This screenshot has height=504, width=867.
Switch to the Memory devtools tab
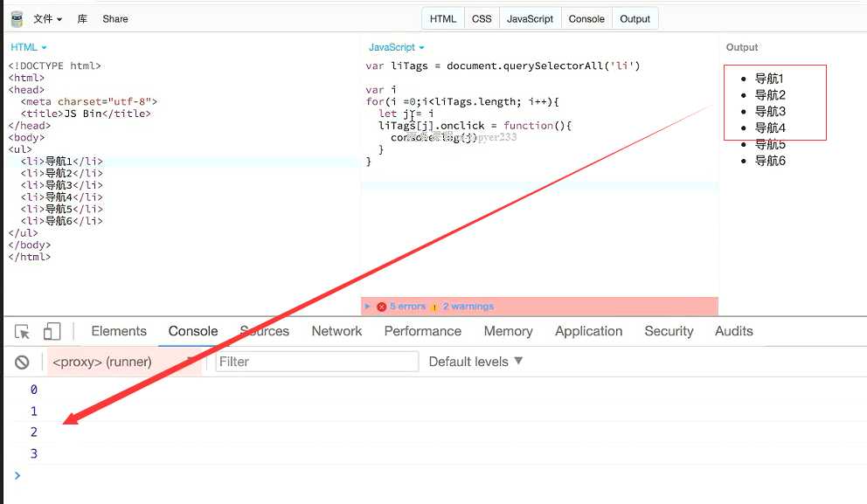click(x=508, y=331)
